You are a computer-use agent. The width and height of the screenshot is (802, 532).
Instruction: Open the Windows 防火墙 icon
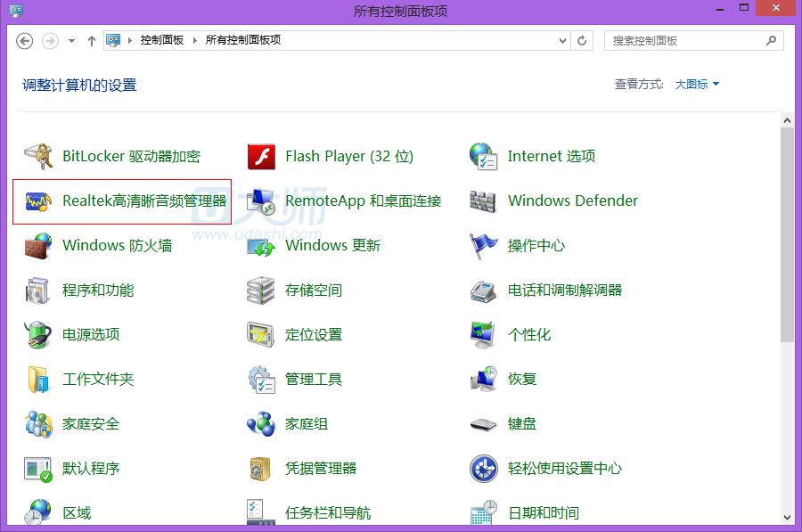(x=38, y=246)
